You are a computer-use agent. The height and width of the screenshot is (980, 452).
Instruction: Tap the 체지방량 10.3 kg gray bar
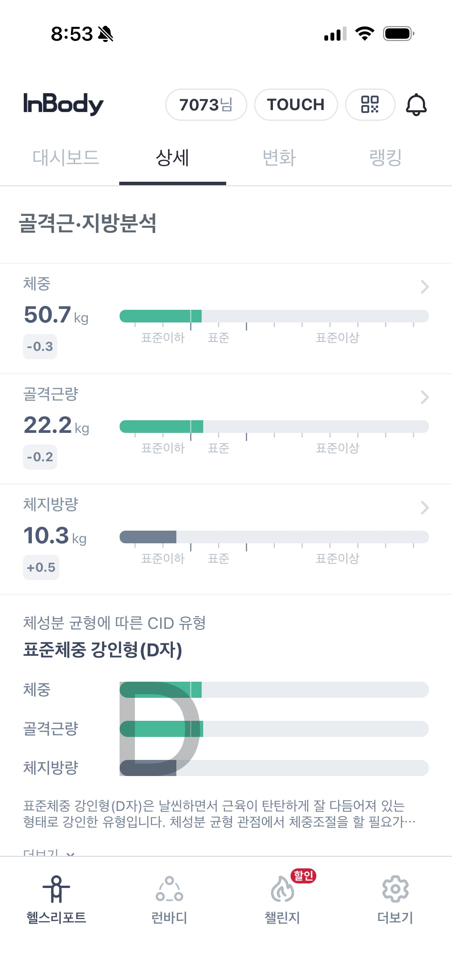(x=148, y=537)
